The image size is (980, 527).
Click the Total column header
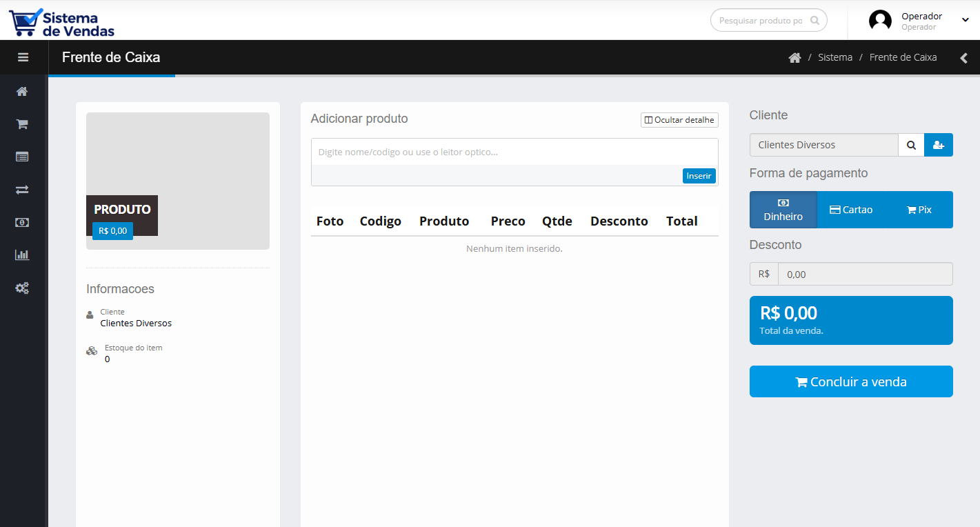(x=682, y=221)
